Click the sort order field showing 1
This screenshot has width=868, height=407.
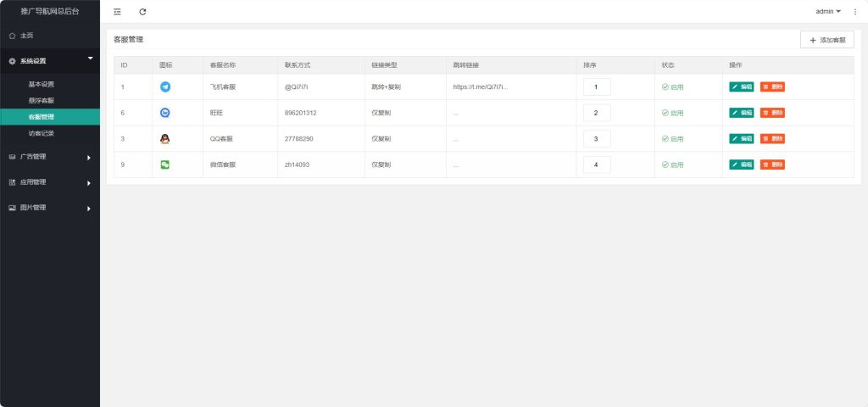pos(597,87)
